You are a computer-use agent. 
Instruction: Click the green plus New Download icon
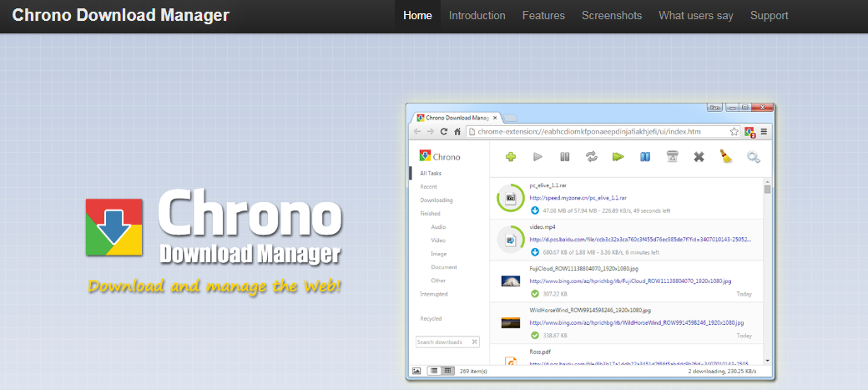tap(511, 156)
